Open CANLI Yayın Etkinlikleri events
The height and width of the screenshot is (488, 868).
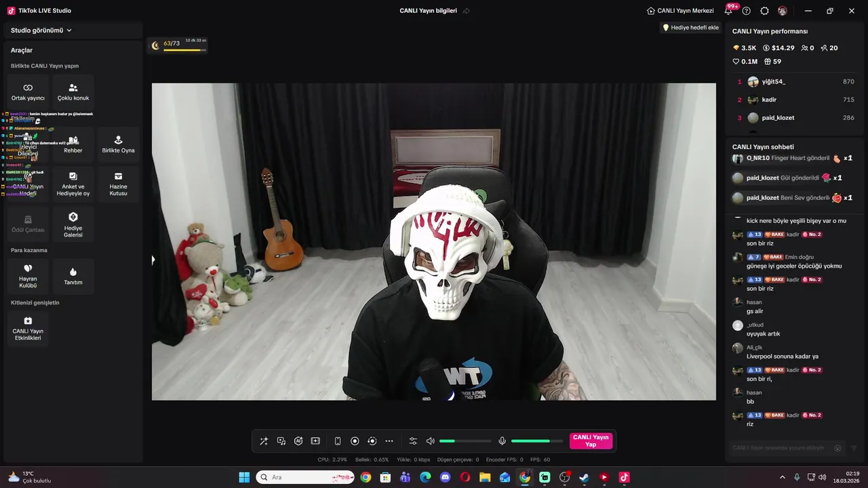(28, 328)
